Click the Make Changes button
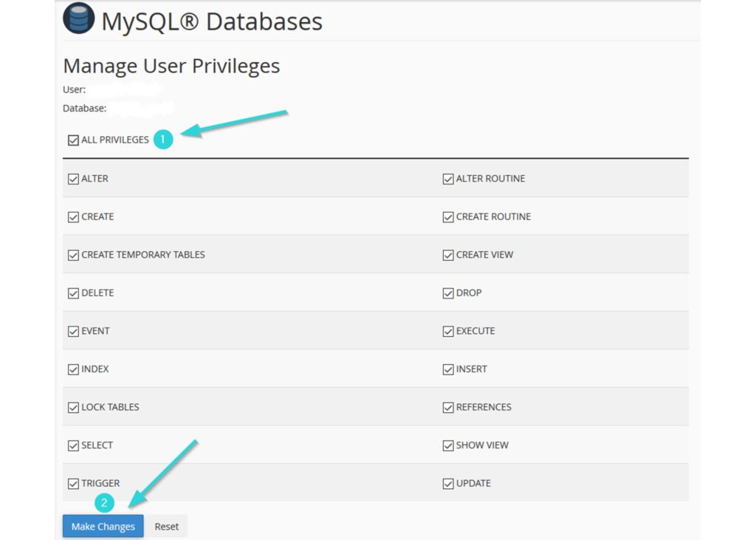The height and width of the screenshot is (540, 756). pyautogui.click(x=103, y=527)
